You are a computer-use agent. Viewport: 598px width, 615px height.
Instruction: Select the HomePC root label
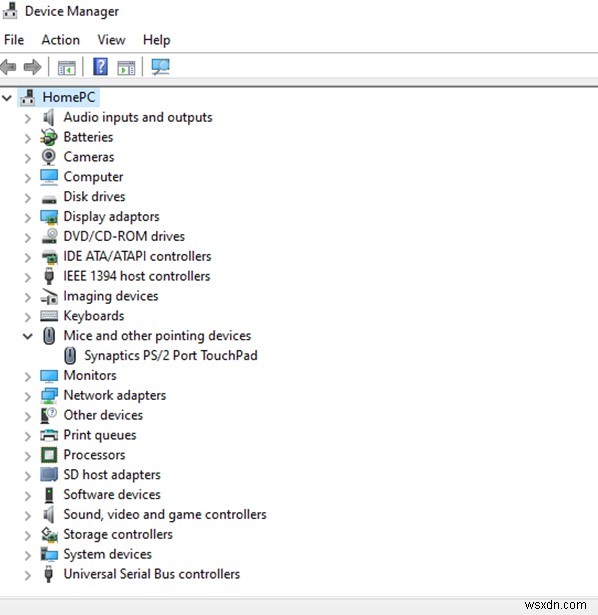coord(69,97)
